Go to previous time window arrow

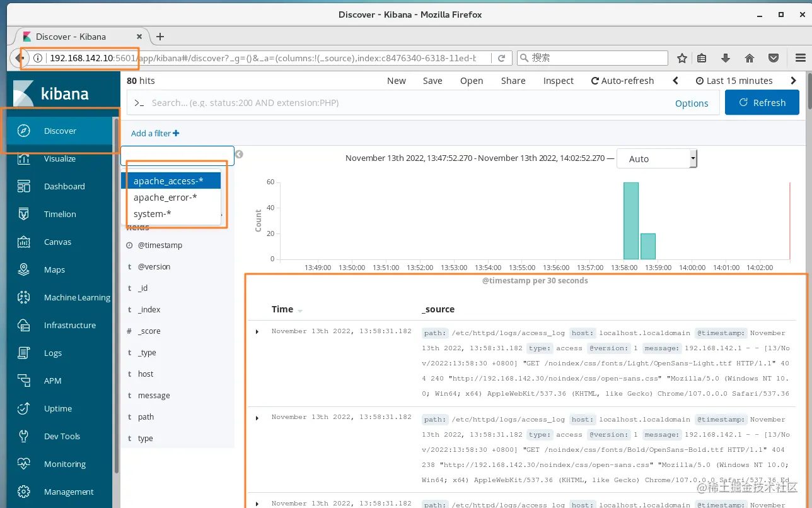(x=676, y=81)
